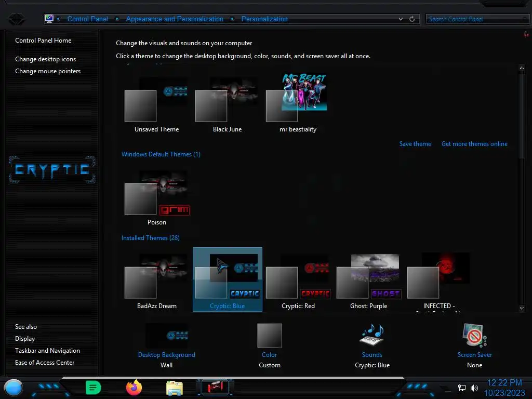Click the Installed Themes (28) heading
This screenshot has width=532, height=399.
tap(150, 238)
